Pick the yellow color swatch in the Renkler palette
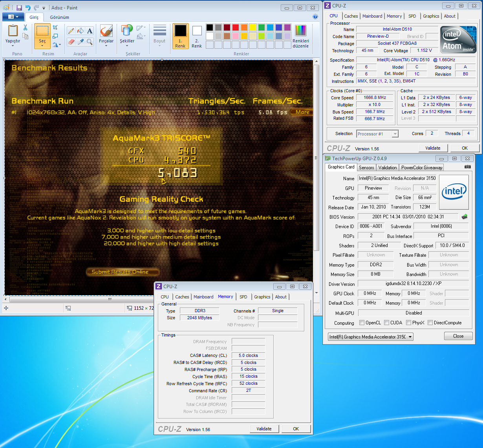This screenshot has height=448, width=483. coord(253,27)
